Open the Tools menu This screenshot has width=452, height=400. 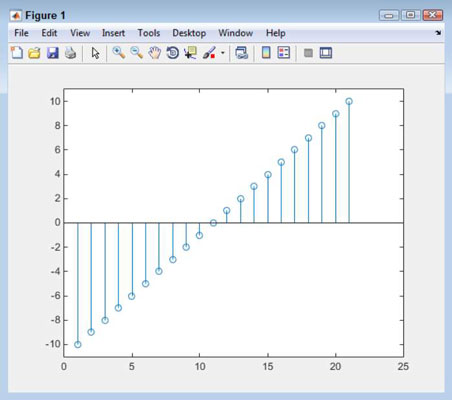point(149,33)
